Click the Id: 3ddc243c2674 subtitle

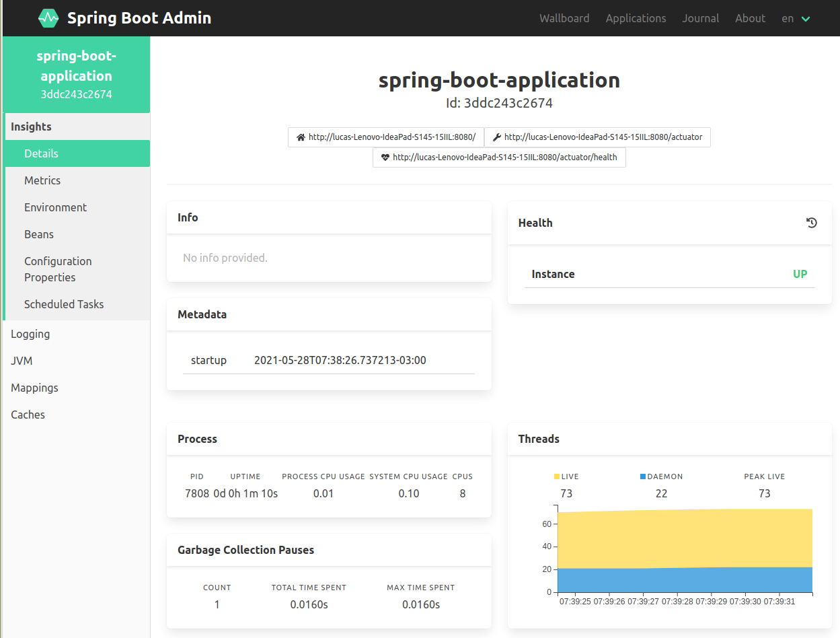(x=499, y=103)
